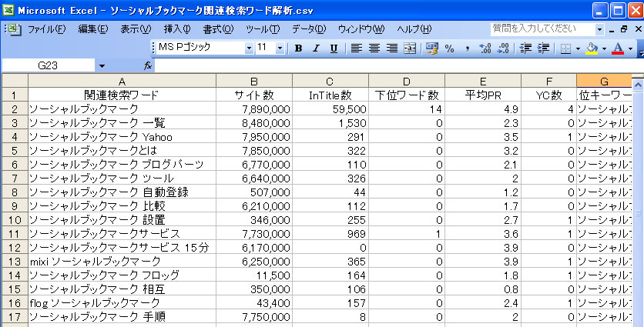This screenshot has width=644, height=327.
Task: Center align cell text
Action: (374, 48)
